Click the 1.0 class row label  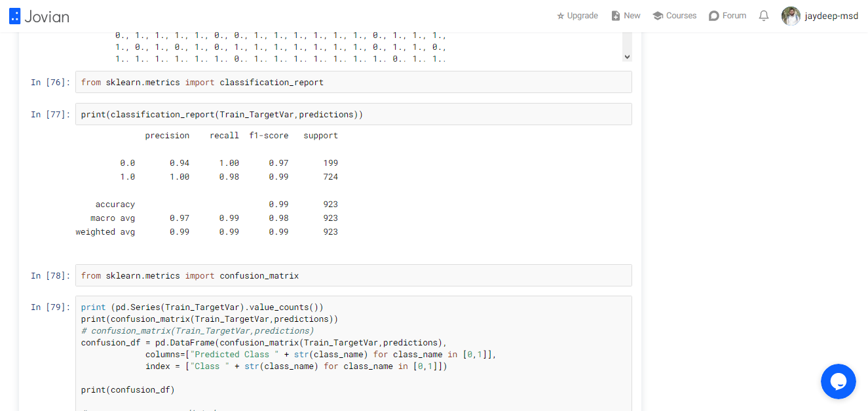point(128,177)
